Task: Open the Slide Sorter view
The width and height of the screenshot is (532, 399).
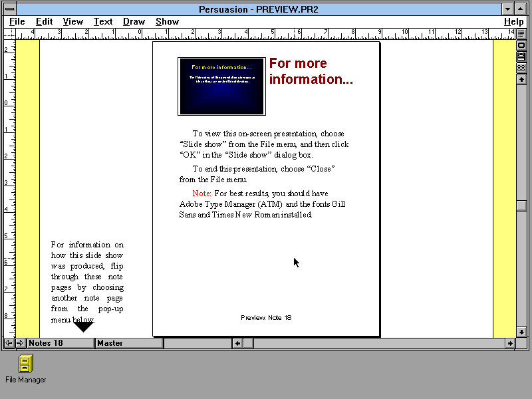Action: pyautogui.click(x=521, y=67)
